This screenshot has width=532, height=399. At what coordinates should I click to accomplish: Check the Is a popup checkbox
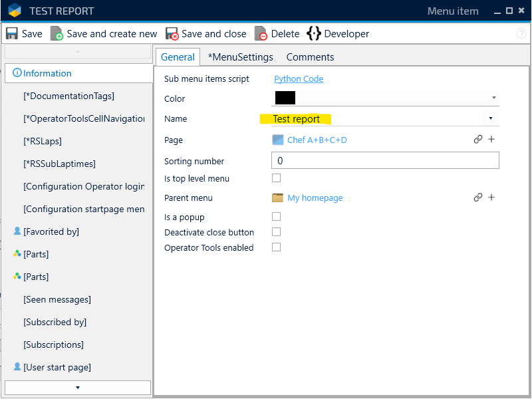tap(277, 217)
